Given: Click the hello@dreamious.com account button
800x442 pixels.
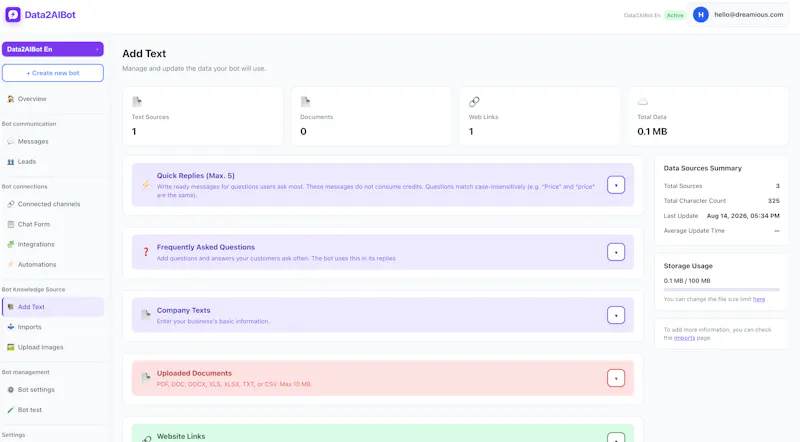Looking at the screenshot, I should coord(738,15).
